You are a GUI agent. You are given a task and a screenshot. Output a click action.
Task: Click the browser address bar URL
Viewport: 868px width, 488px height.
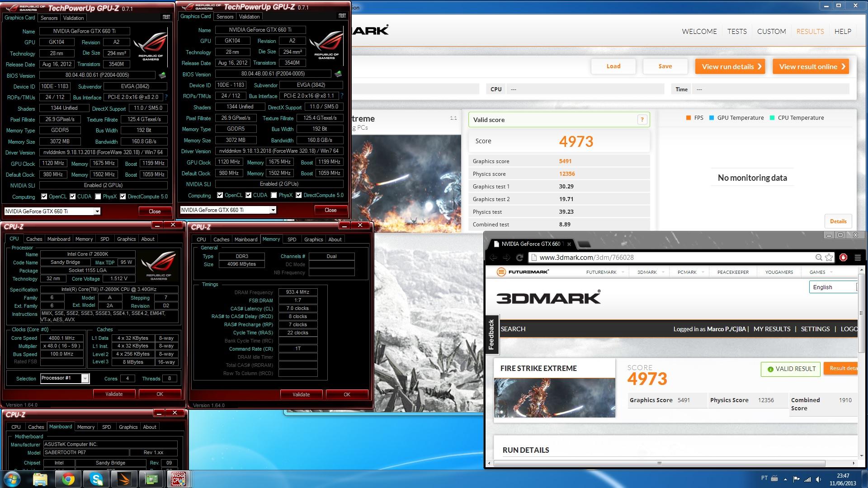click(586, 258)
